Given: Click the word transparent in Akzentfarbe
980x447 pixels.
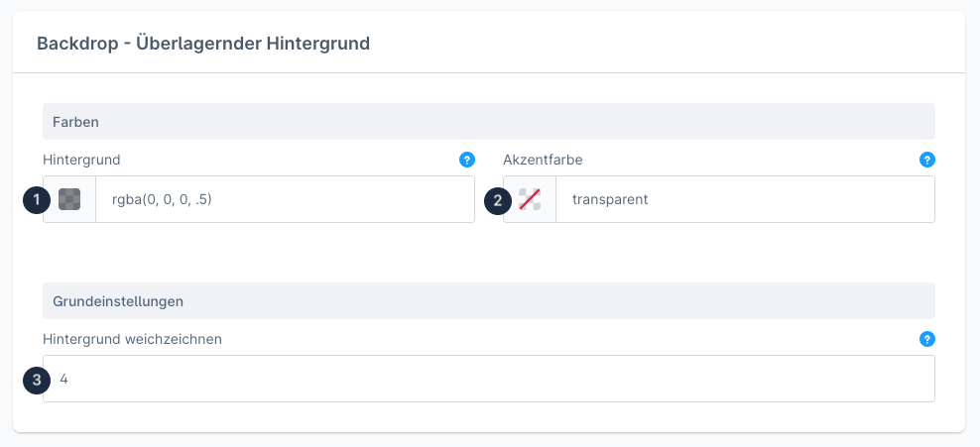Looking at the screenshot, I should click(610, 199).
